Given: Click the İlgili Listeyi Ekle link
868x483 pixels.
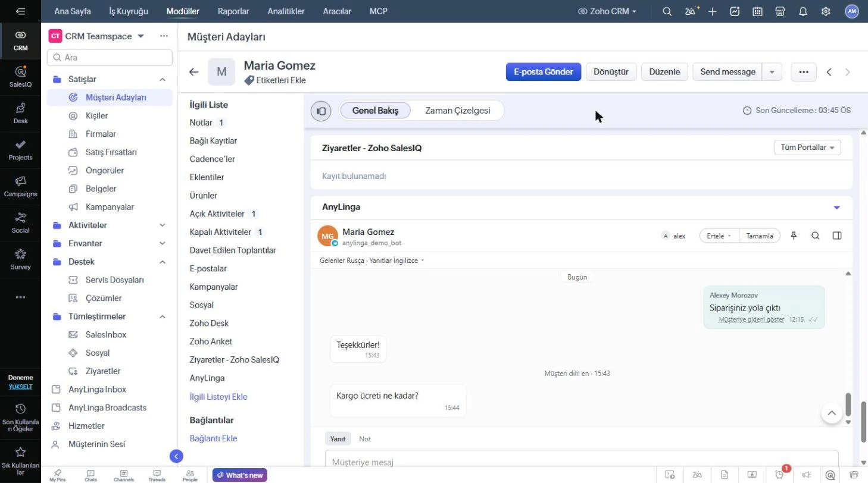Looking at the screenshot, I should pos(218,397).
